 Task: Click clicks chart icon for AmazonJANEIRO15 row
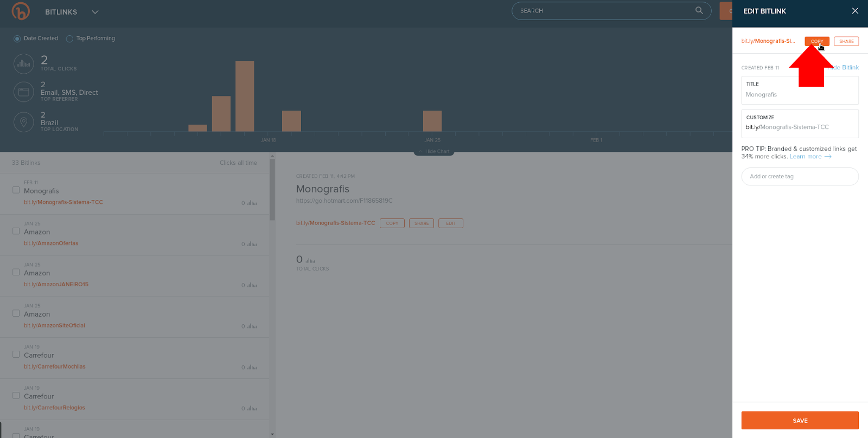(252, 285)
